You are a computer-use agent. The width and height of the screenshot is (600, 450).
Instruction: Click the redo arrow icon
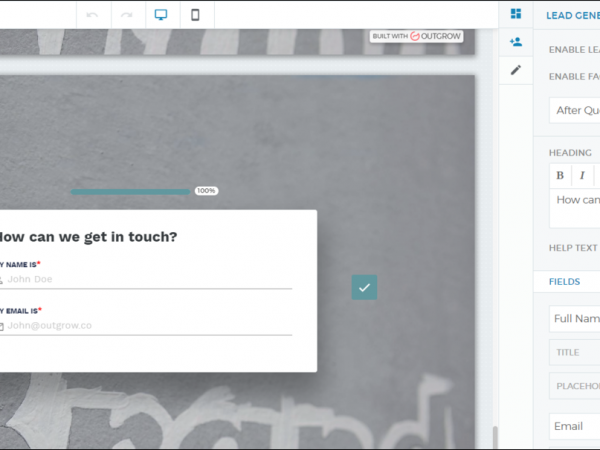126,15
